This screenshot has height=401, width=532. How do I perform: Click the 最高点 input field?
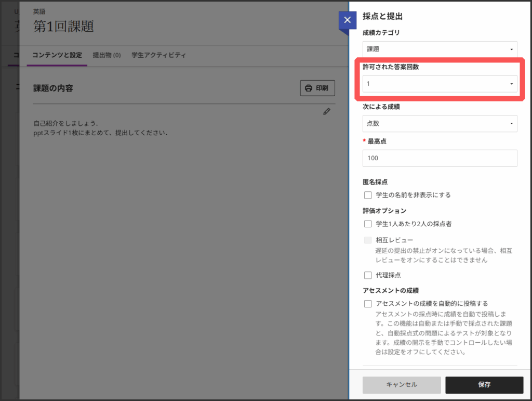440,158
